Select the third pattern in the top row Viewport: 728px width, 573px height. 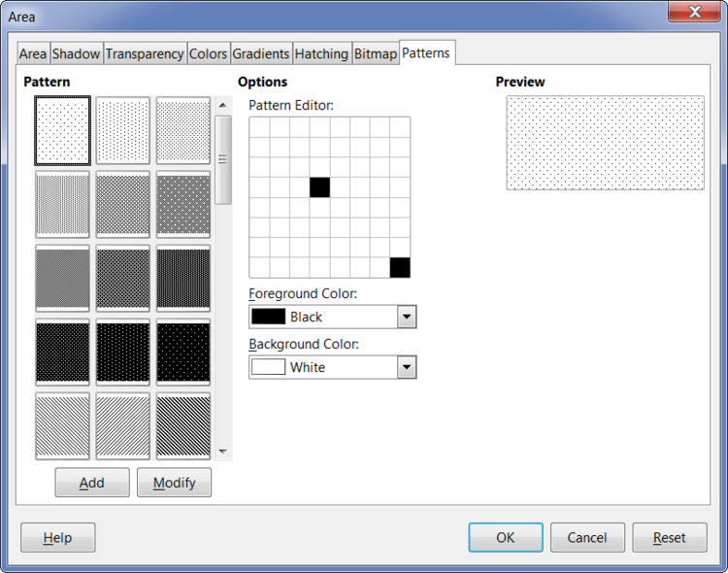[182, 130]
